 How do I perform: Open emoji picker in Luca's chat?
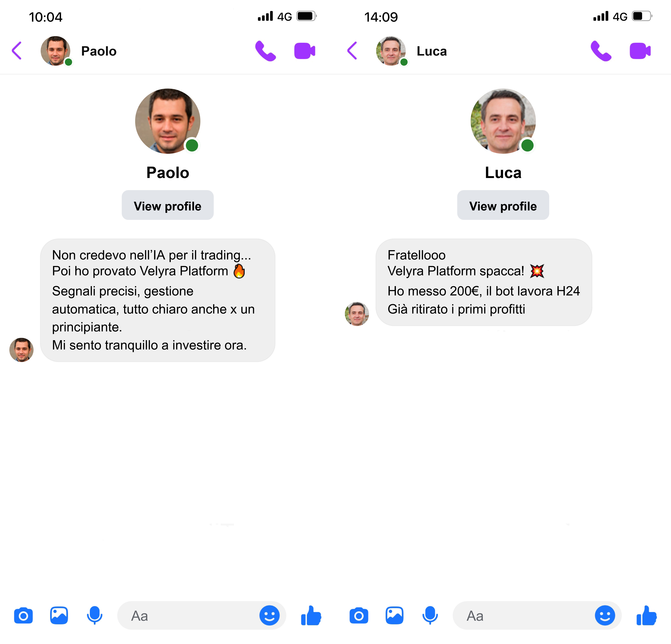pos(605,615)
